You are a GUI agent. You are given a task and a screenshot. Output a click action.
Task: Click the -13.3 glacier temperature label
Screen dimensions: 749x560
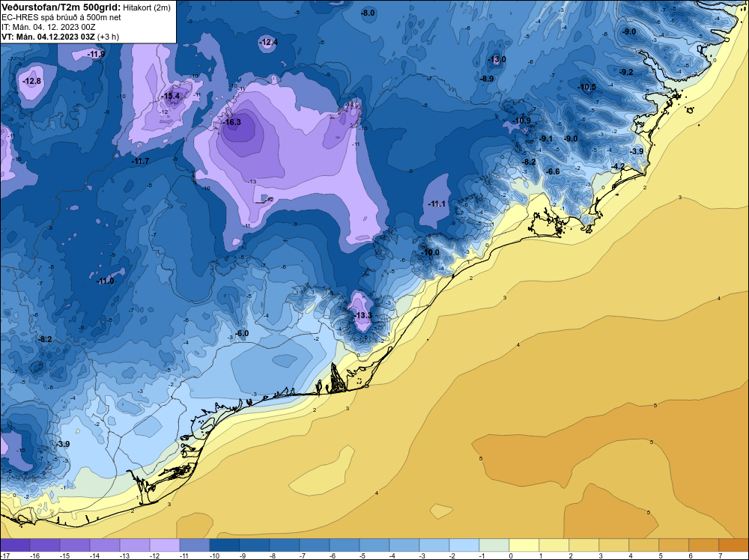coord(363,316)
